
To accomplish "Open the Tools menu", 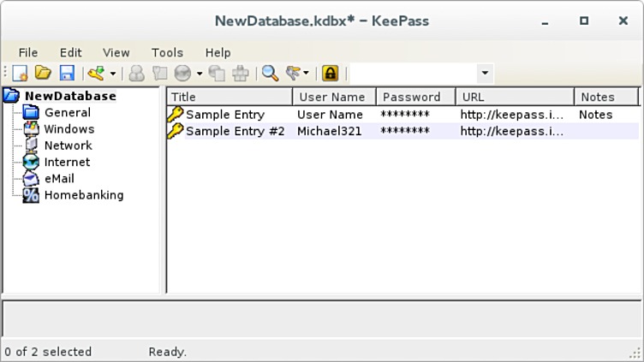I will point(167,52).
